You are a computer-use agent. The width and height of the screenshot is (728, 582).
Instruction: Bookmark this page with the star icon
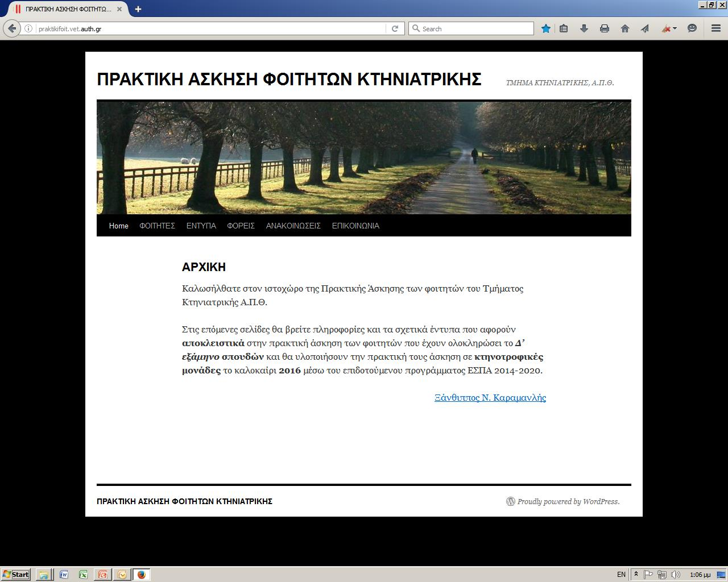point(545,28)
